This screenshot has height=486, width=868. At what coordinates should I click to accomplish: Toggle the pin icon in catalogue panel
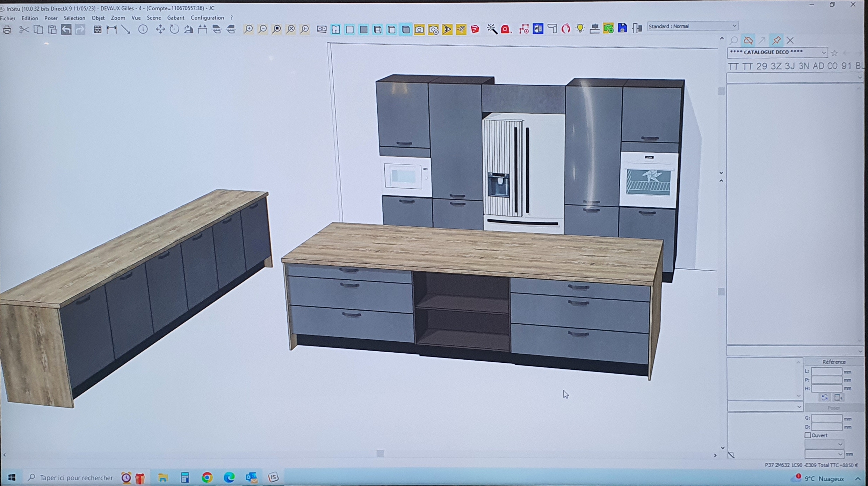pos(776,40)
